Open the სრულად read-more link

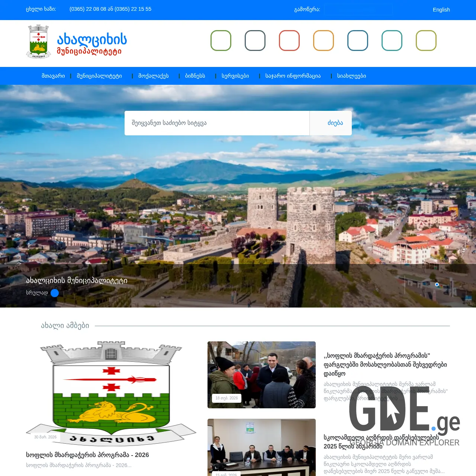[37, 293]
